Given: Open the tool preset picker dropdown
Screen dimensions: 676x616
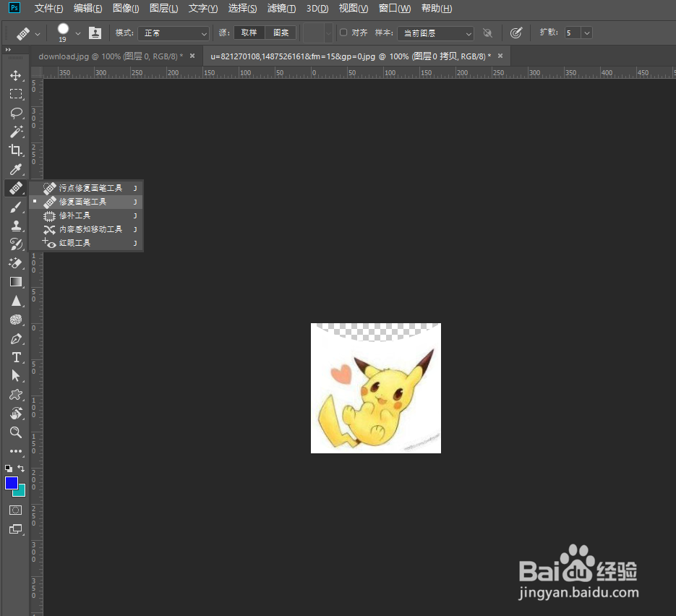Looking at the screenshot, I should pos(38,34).
